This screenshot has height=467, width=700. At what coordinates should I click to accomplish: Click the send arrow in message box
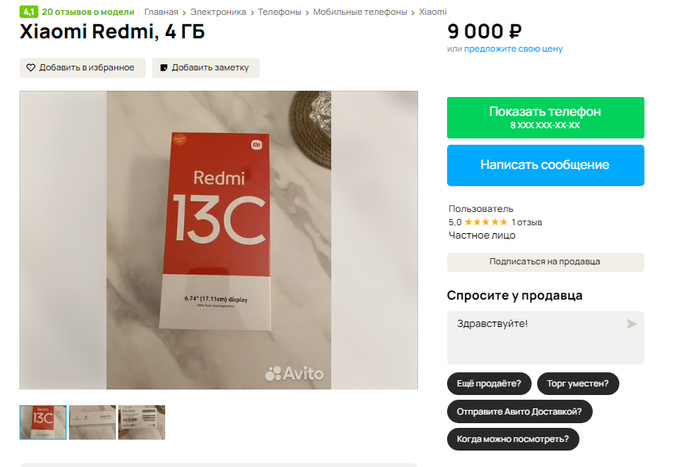[x=631, y=324]
